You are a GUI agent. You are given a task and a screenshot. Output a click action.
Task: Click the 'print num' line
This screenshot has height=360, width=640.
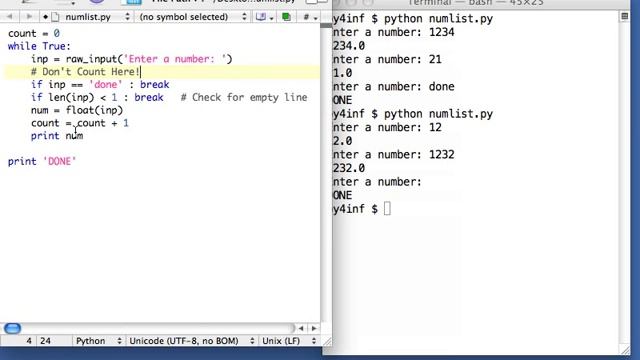57,136
